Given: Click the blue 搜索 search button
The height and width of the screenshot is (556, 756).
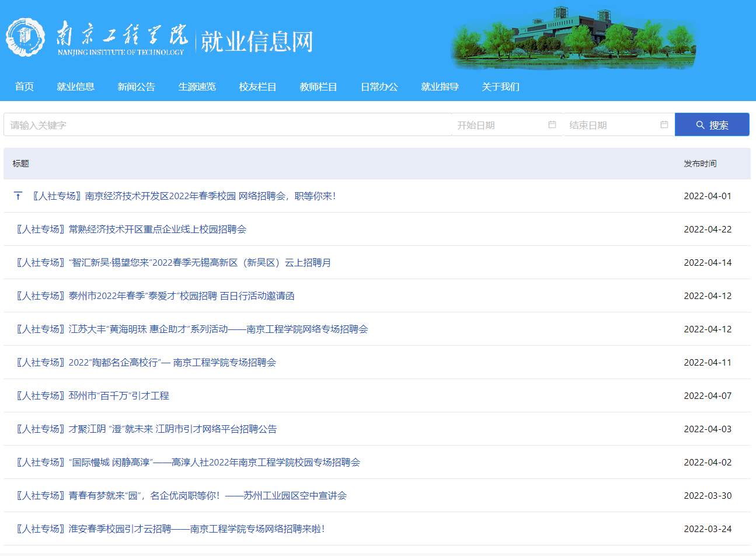Looking at the screenshot, I should pos(712,124).
